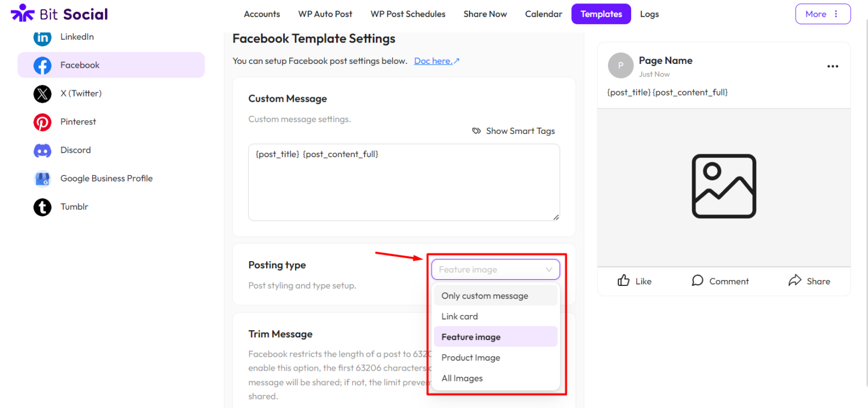Open the More menu button
The image size is (868, 408).
pyautogui.click(x=823, y=14)
